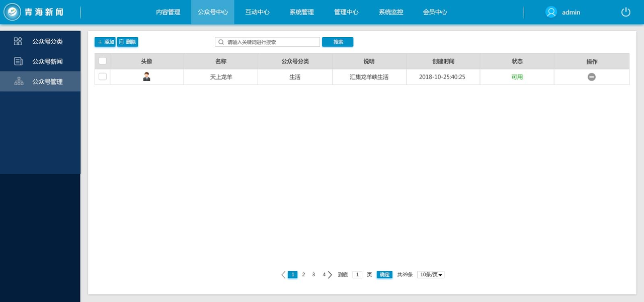Click the 说明 column header
This screenshot has width=644, height=302.
coord(369,61)
